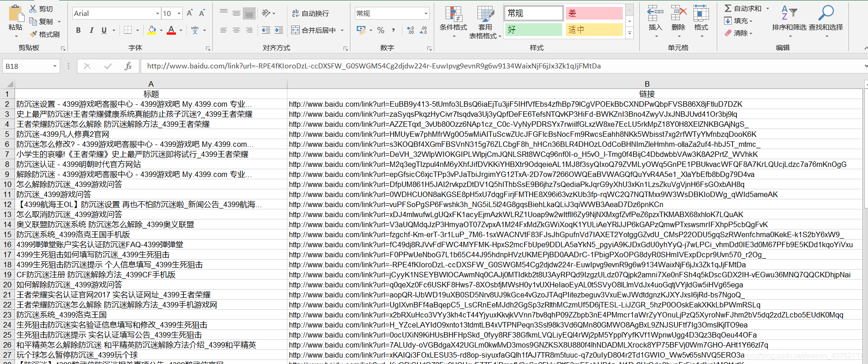Align text right
Image resolution: width=868 pixels, height=364 pixels.
249,30
